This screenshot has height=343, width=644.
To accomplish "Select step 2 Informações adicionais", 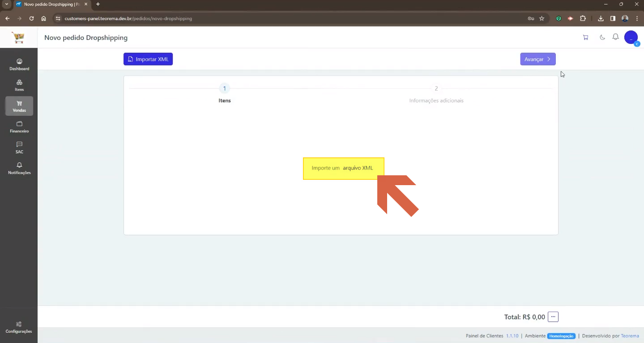I will tap(436, 94).
